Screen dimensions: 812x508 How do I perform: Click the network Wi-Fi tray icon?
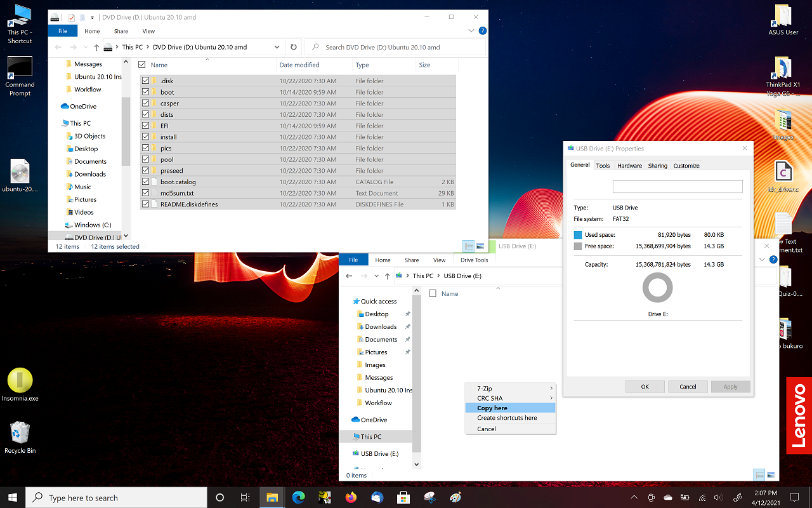tap(702, 497)
